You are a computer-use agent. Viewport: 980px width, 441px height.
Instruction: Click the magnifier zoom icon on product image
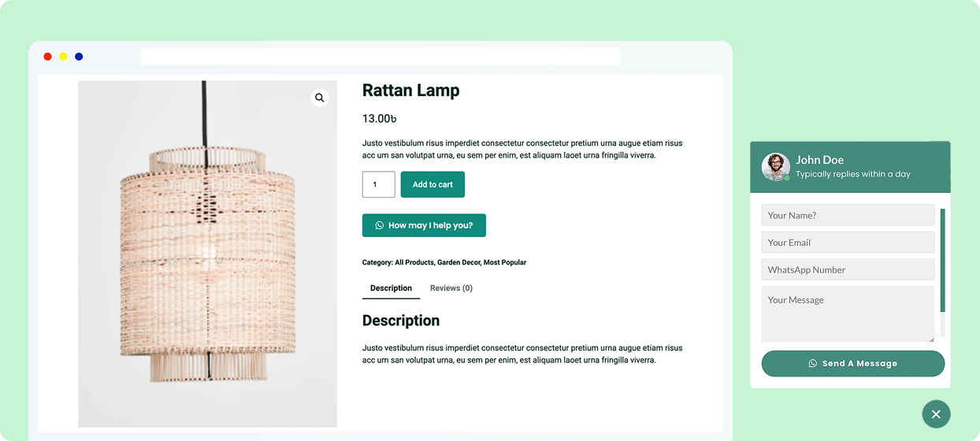point(319,98)
